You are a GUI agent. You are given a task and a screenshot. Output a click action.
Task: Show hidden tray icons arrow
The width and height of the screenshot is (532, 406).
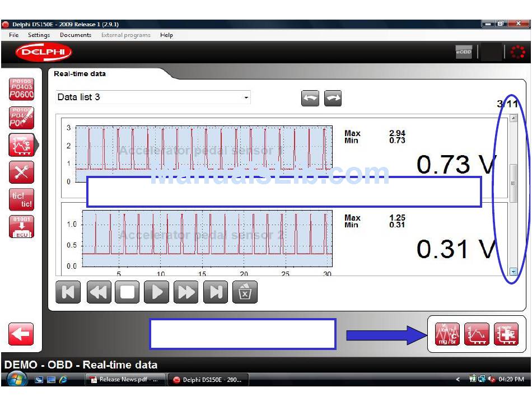[x=458, y=379]
